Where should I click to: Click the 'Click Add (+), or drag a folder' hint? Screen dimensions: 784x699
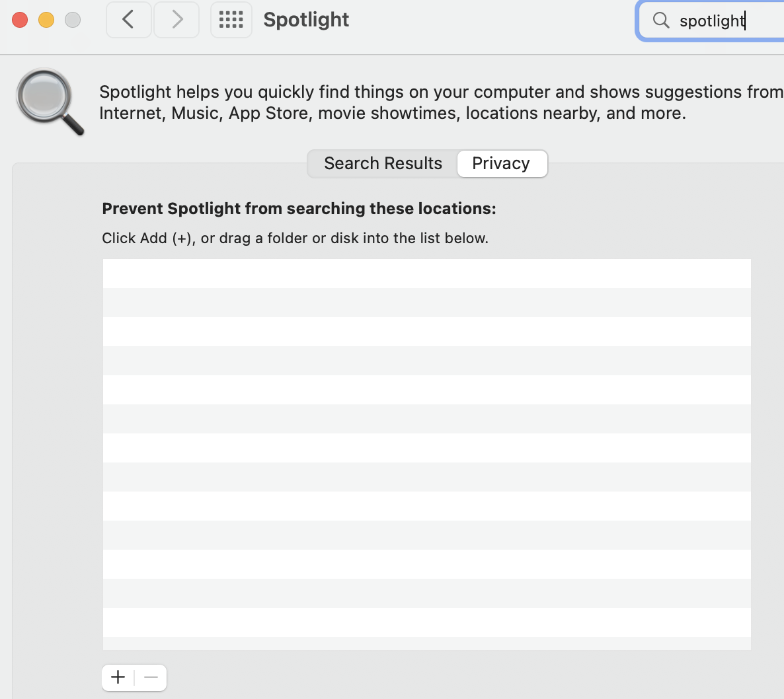[295, 238]
